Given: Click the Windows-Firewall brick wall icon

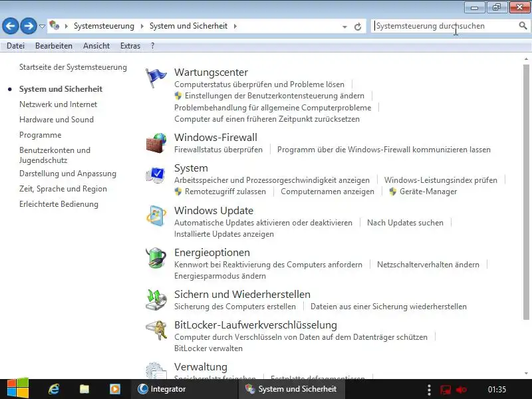Looking at the screenshot, I should (156, 143).
